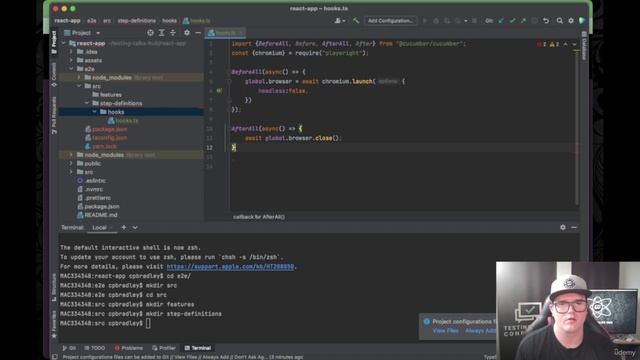Open the Profiler tool window tab
This screenshot has width=640, height=360.
[x=164, y=348]
